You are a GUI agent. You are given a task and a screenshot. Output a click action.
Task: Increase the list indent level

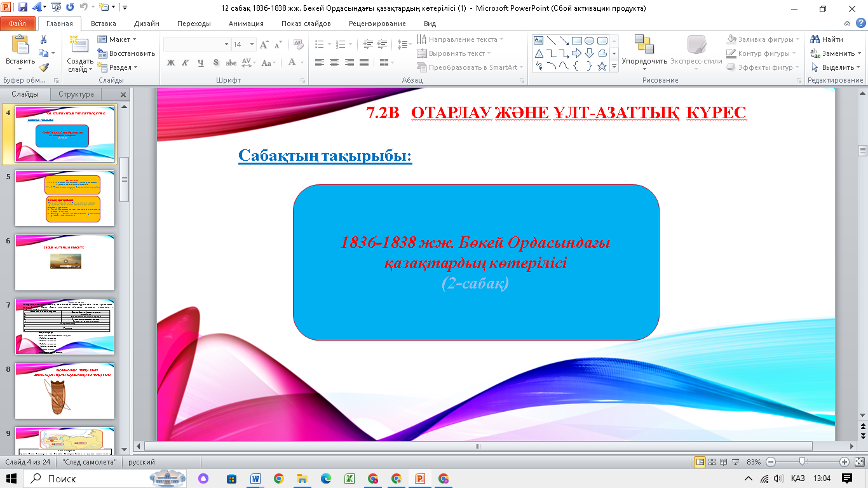(x=382, y=44)
